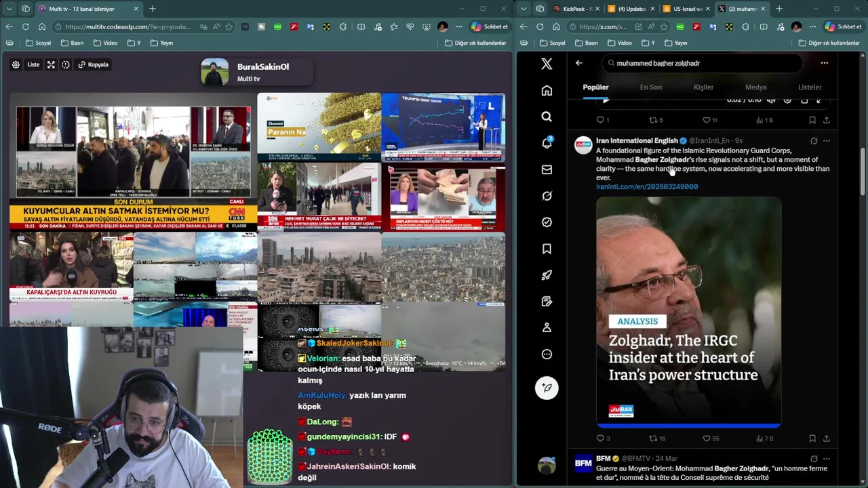This screenshot has height=488, width=868.
Task: Open your account avatar at X sidebar bottom
Action: click(x=547, y=466)
